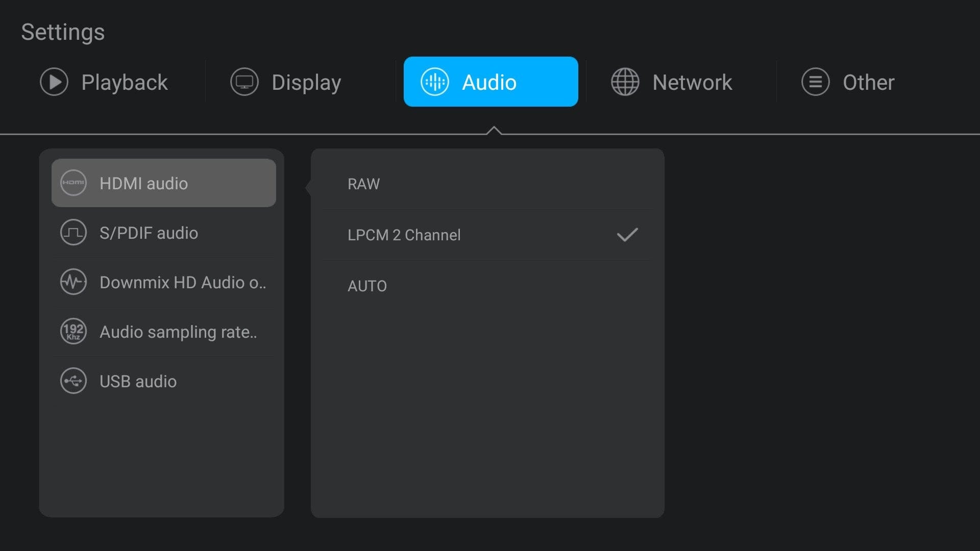
Task: Click the S/PDIF square-wave icon
Action: pos(73,233)
